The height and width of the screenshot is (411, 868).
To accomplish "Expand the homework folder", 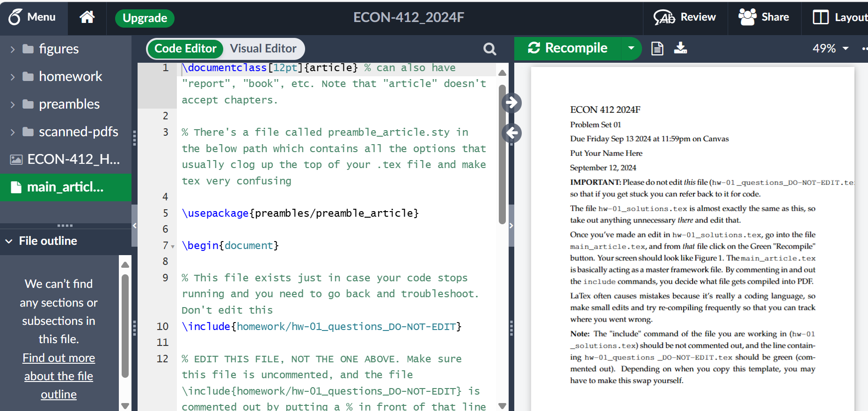I will point(13,77).
